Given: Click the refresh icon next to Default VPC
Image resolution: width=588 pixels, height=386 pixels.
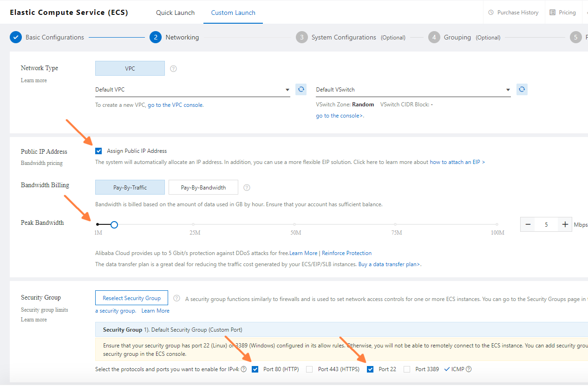Looking at the screenshot, I should tap(301, 89).
